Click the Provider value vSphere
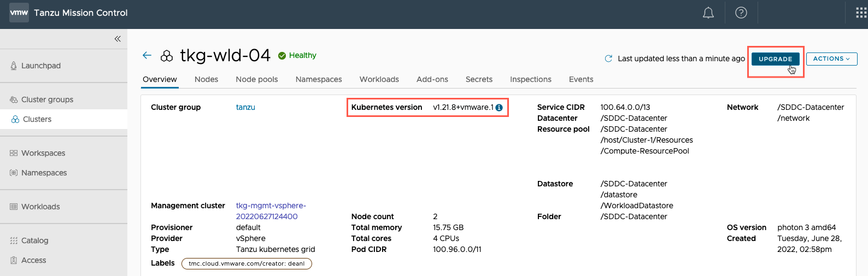This screenshot has height=276, width=868. (251, 238)
